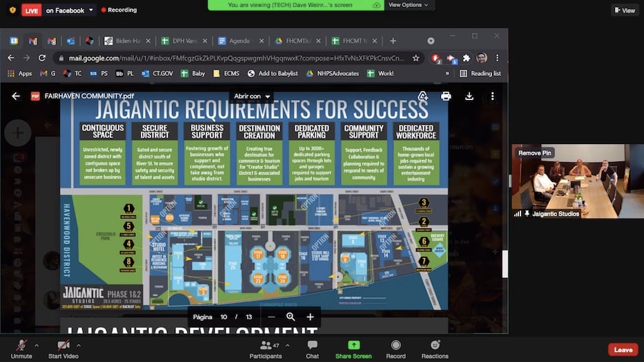Open the Chrome extensions puzzle icon

point(466,58)
